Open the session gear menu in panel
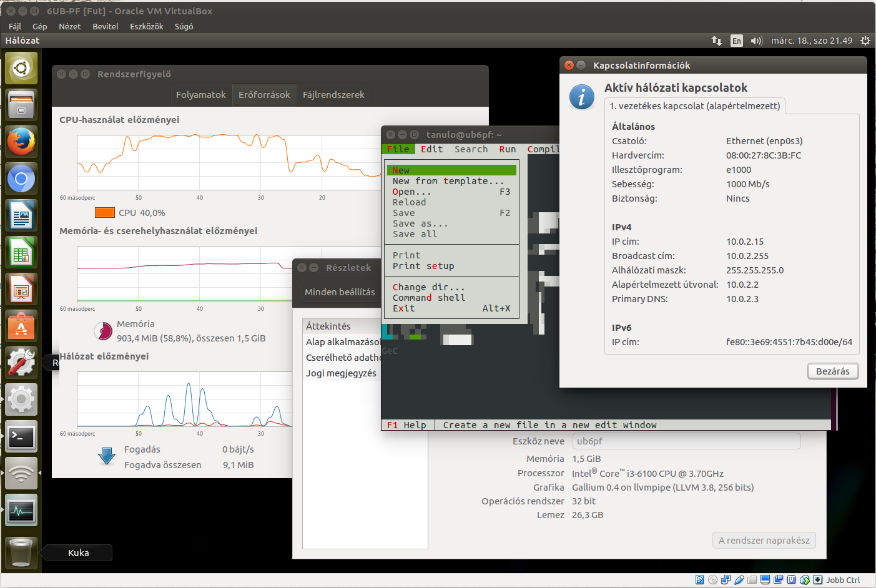This screenshot has height=588, width=876. [865, 41]
